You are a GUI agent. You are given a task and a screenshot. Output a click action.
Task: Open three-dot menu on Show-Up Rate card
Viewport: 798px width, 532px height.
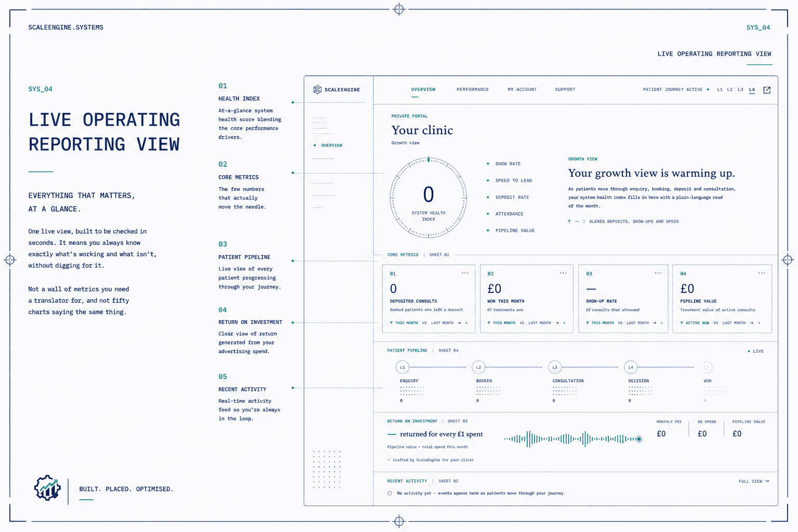click(x=658, y=273)
